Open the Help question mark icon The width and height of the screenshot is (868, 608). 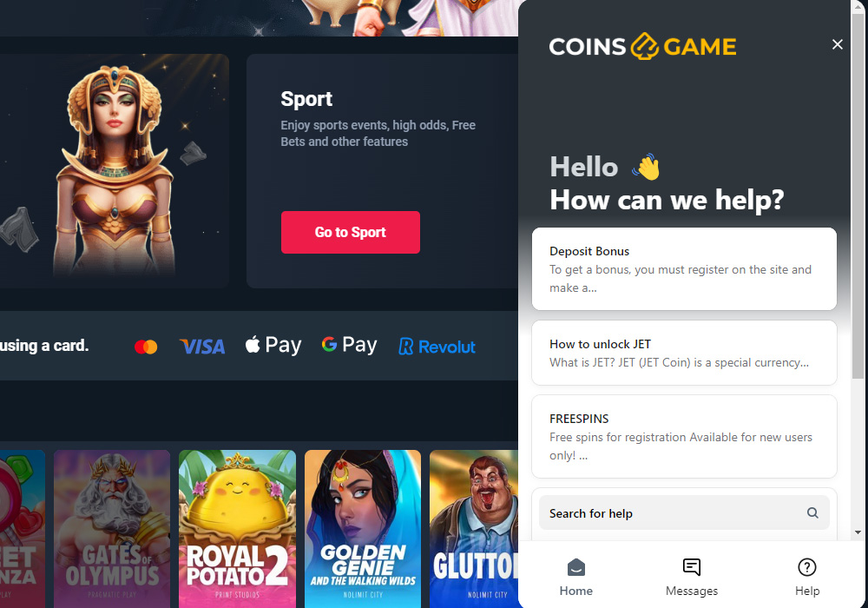[x=807, y=567]
